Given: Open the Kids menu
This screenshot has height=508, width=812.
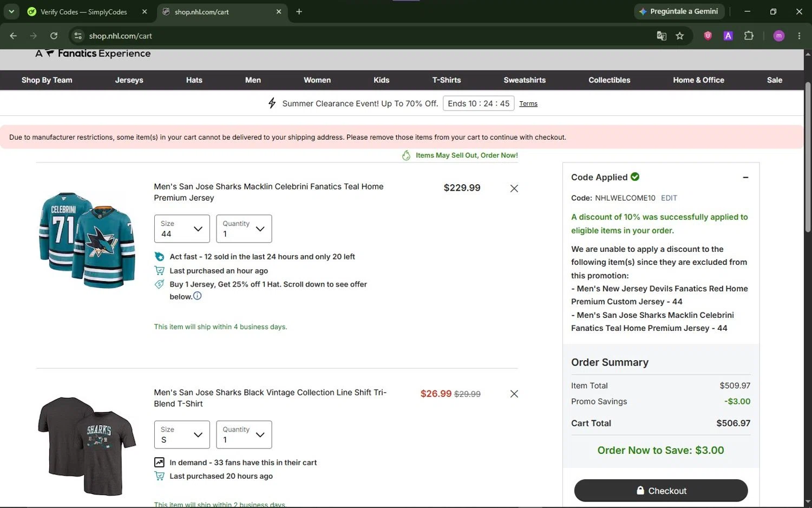Looking at the screenshot, I should click(381, 80).
